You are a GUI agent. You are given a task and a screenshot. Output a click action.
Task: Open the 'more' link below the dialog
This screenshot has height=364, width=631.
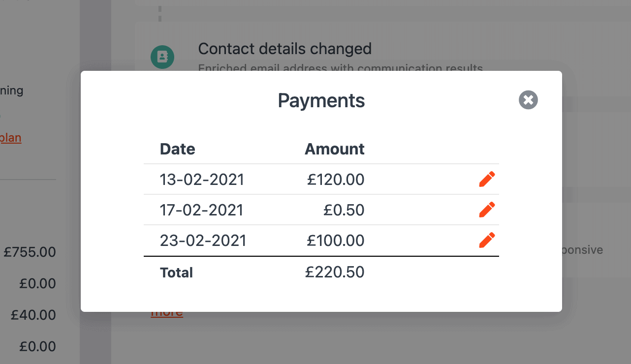(167, 313)
